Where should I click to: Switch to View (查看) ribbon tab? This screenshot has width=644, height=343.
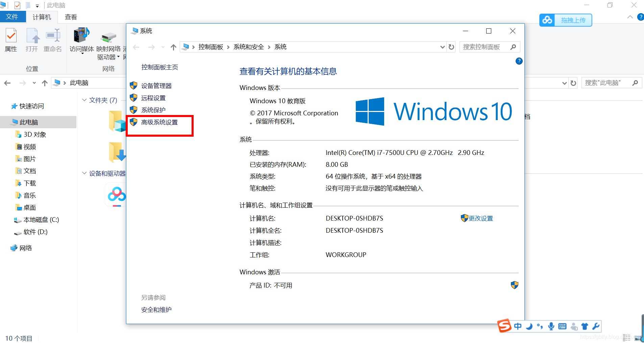click(x=71, y=17)
